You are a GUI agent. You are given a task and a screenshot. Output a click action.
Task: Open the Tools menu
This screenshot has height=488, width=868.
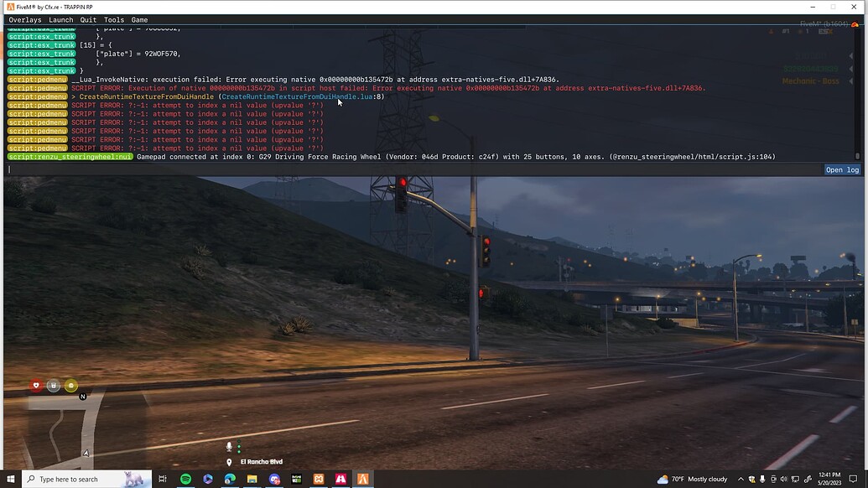114,19
